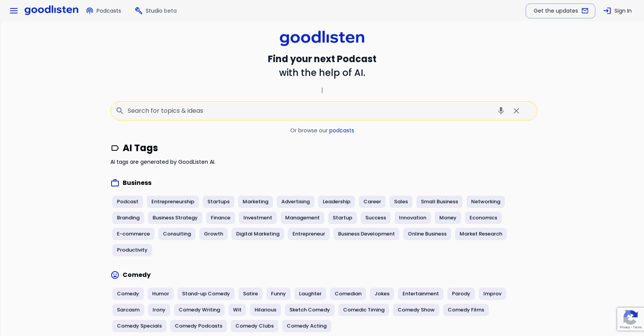Open the hamburger navigation menu
This screenshot has height=336, width=644.
(14, 11)
